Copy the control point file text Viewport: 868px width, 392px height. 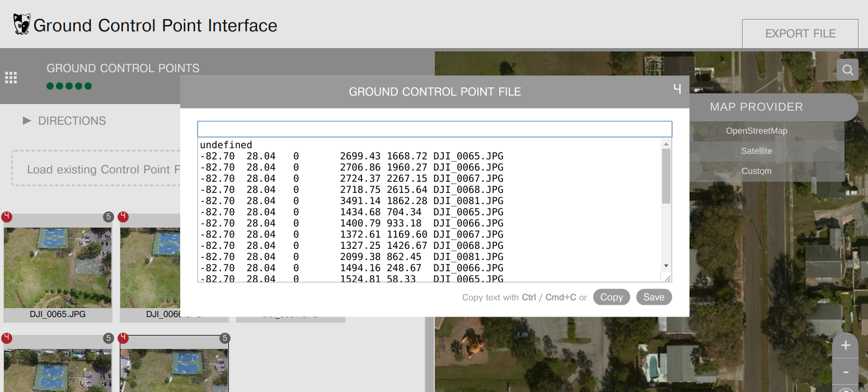tap(611, 297)
